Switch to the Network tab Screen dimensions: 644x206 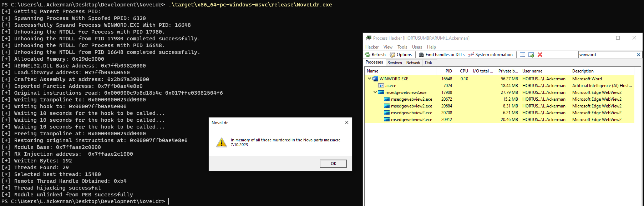[x=413, y=63]
